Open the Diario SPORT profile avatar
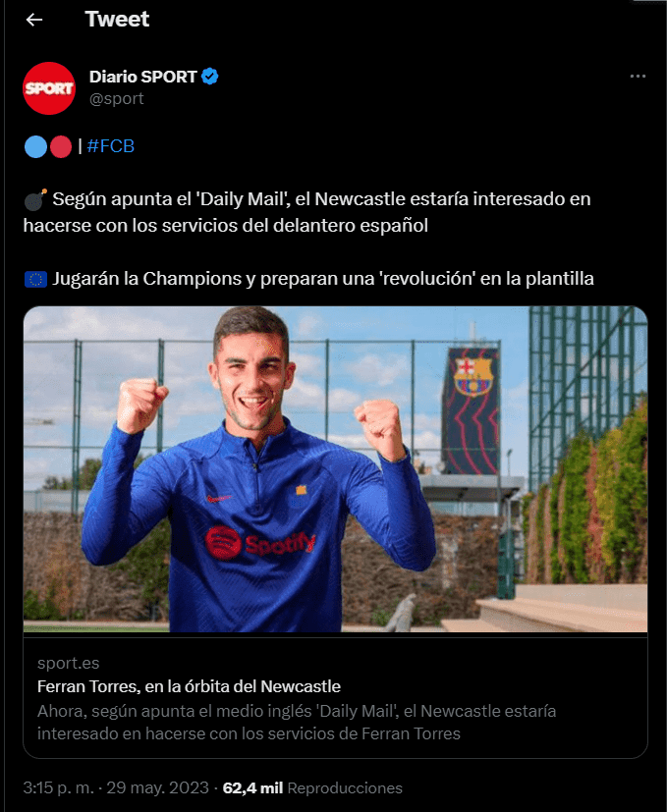Image resolution: width=667 pixels, height=812 pixels. (49, 87)
